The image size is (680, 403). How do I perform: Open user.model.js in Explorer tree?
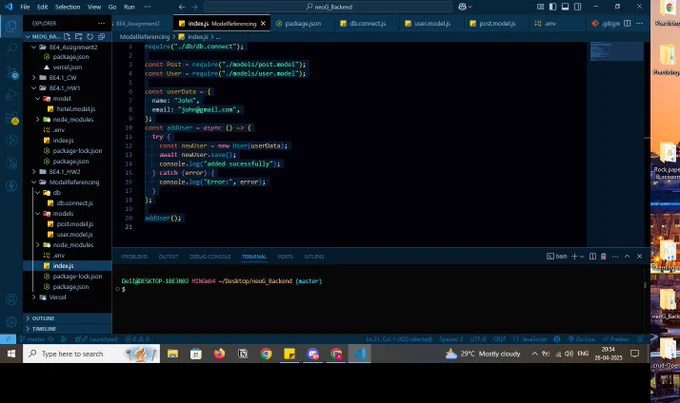(x=74, y=234)
